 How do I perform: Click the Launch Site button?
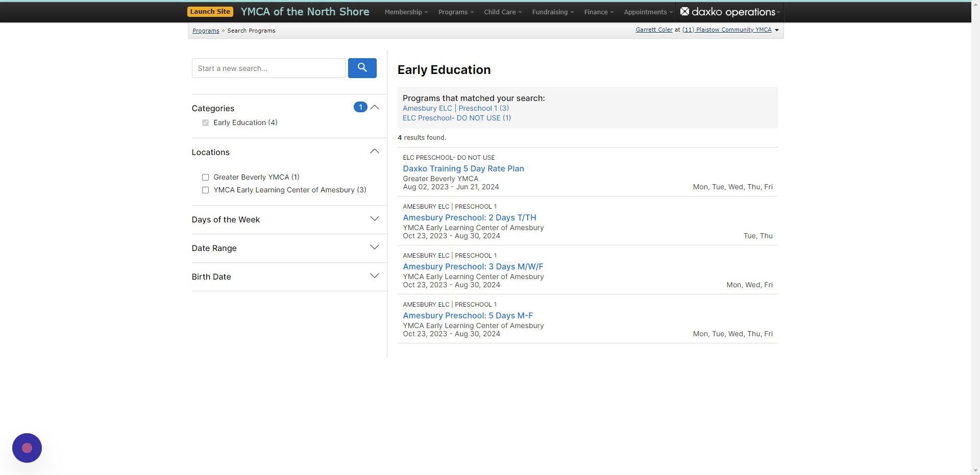[x=210, y=11]
